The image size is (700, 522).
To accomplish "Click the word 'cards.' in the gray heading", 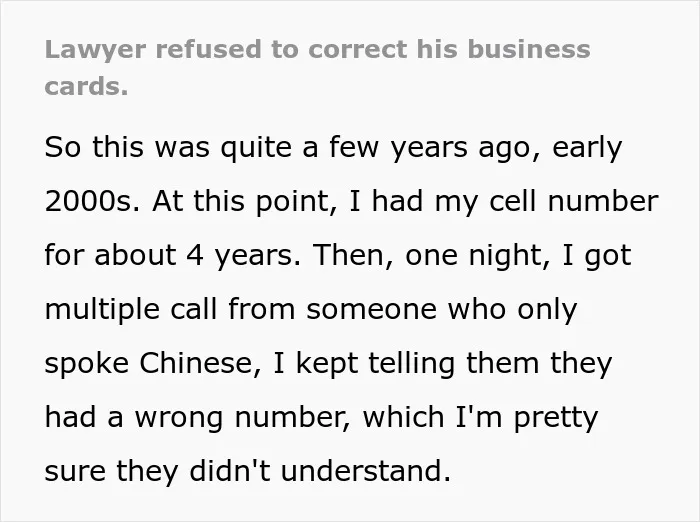I will tap(87, 86).
